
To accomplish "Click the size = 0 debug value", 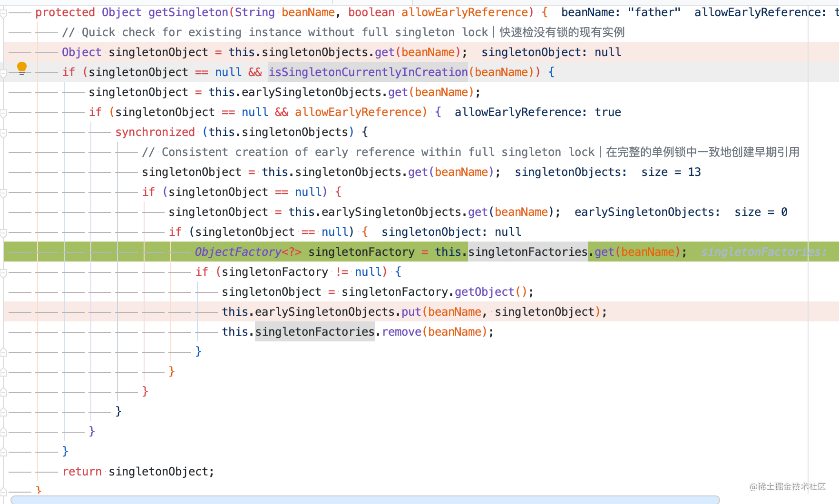I will pos(761,212).
